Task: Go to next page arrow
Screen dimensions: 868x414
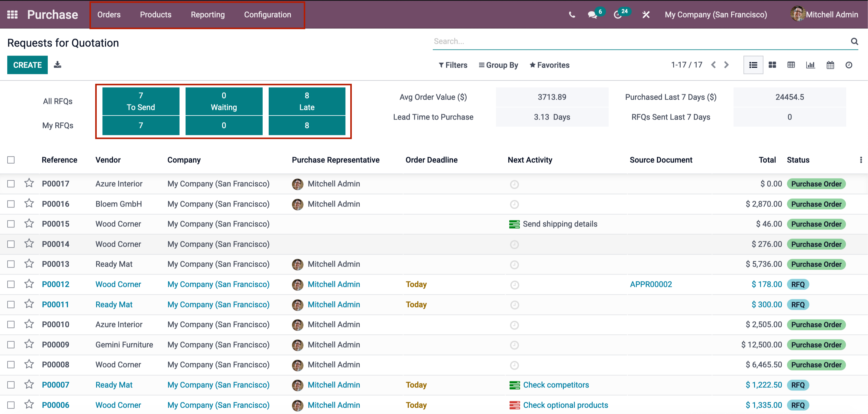Action: [727, 65]
